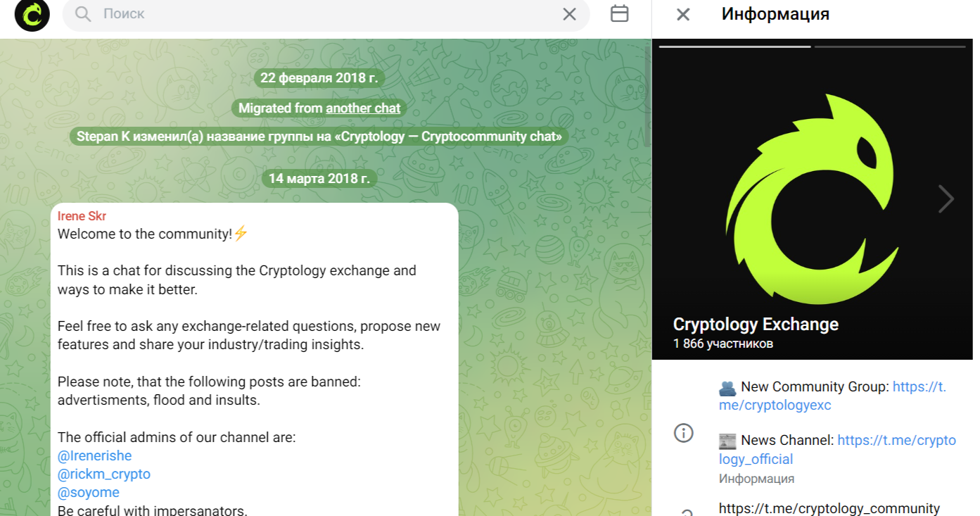Close the Информация panel
This screenshot has height=516, width=980.
pyautogui.click(x=682, y=14)
